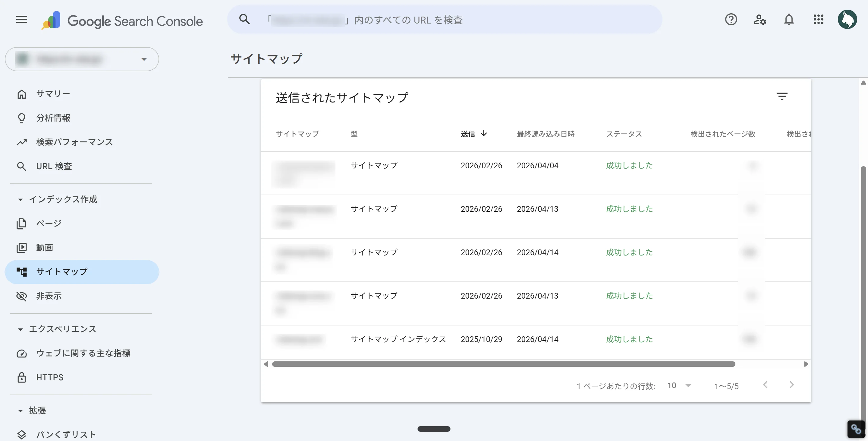Open the sitemap table filter icon
868x441 pixels.
click(x=782, y=96)
